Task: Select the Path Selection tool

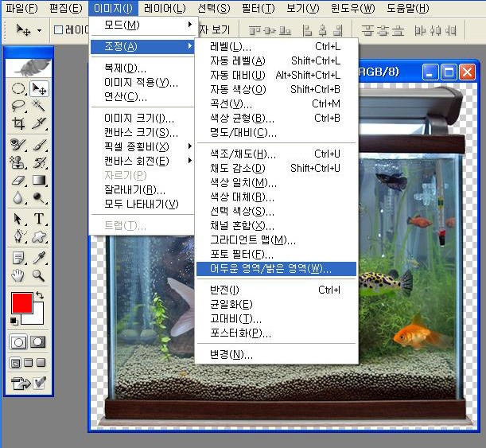Action: [x=18, y=219]
